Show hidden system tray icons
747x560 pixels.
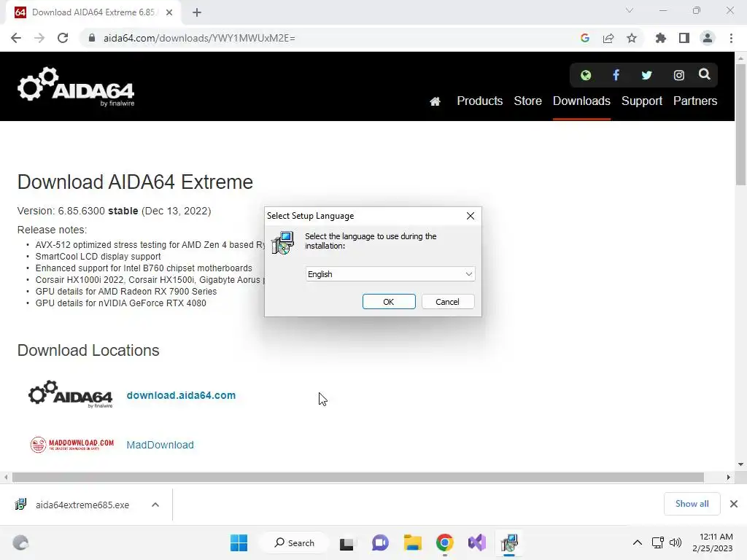point(637,542)
